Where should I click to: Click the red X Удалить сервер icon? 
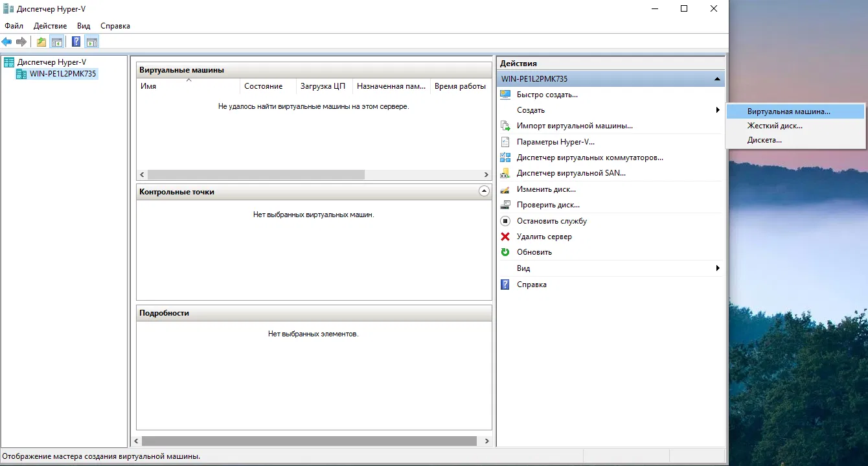[x=505, y=237]
